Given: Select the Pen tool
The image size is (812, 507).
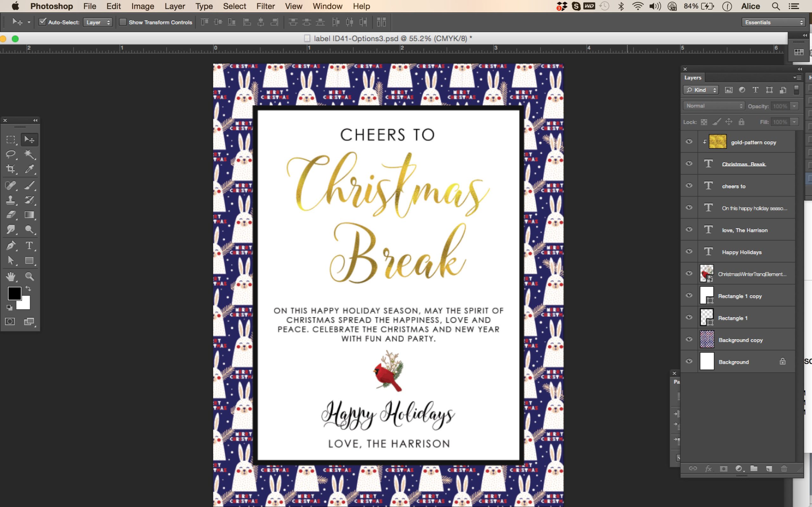Looking at the screenshot, I should click(x=11, y=246).
